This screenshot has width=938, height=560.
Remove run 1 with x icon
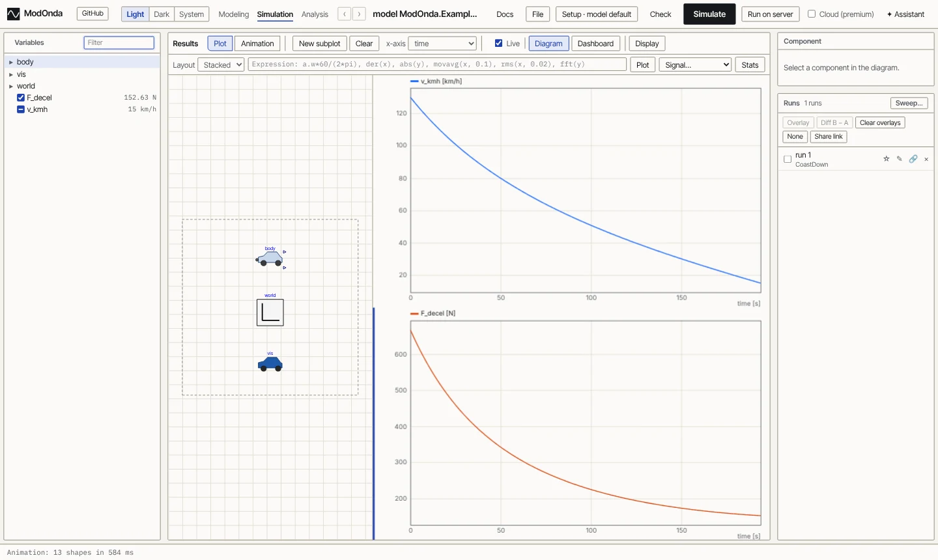point(926,159)
